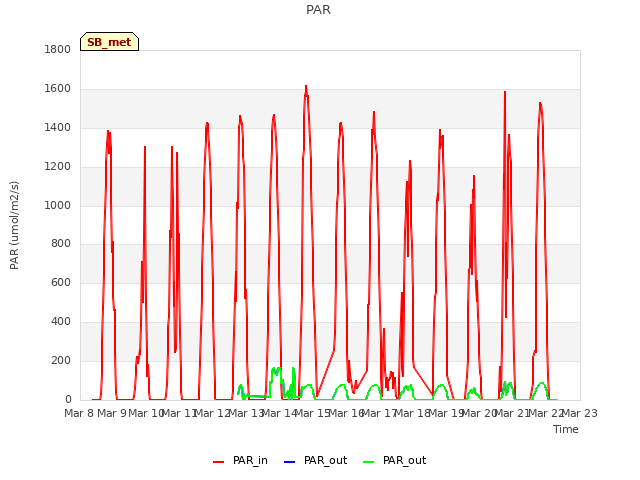Select the chart title PAR
Image resolution: width=640 pixels, height=480 pixels.
click(318, 10)
